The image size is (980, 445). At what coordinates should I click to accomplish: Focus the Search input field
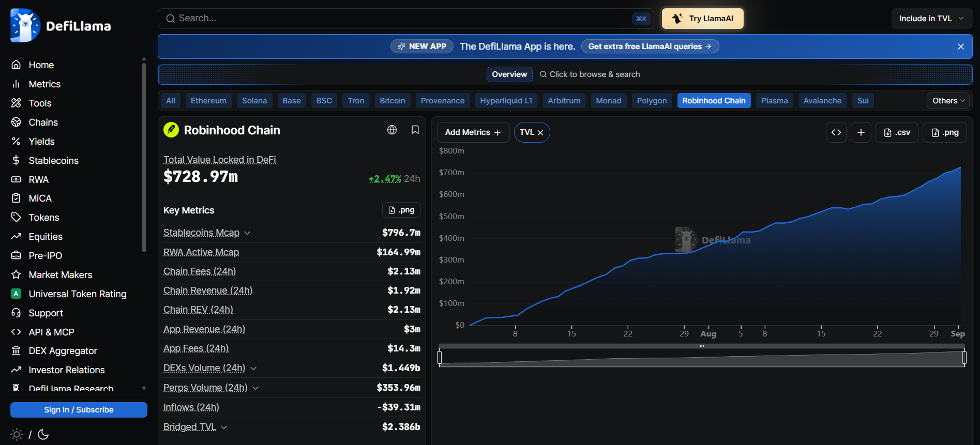(406, 19)
